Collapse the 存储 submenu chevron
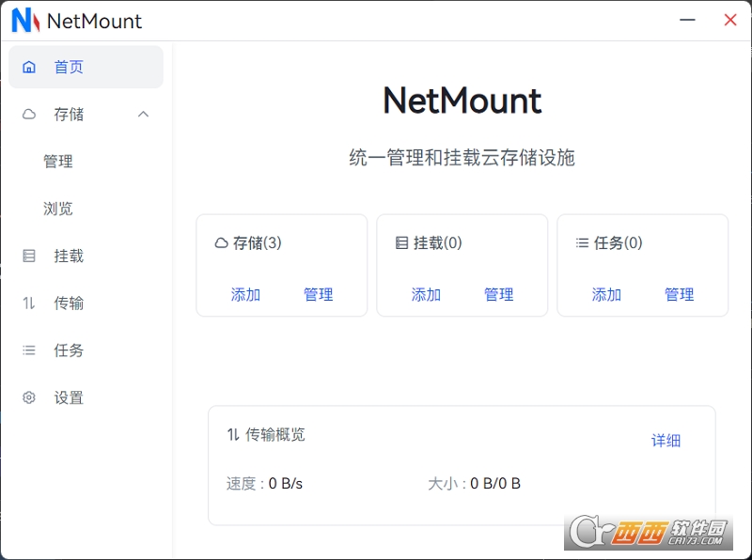The image size is (752, 560). pos(143,114)
